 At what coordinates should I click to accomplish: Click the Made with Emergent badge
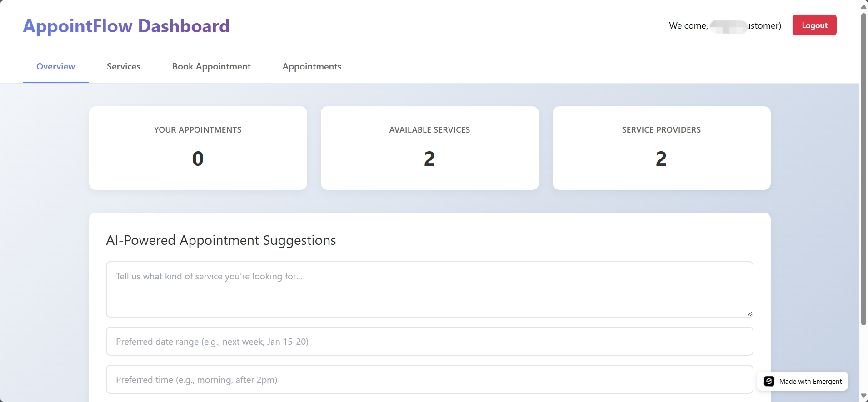pyautogui.click(x=803, y=381)
